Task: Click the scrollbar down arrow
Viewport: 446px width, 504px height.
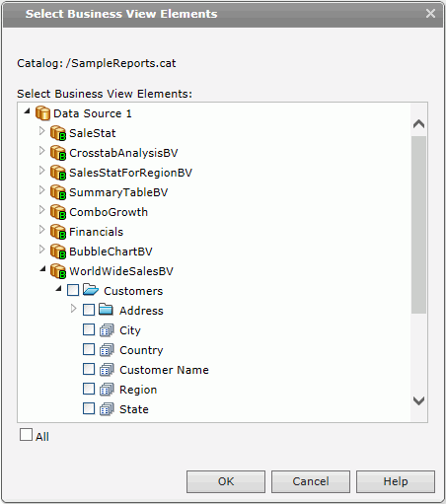Action: (418, 400)
